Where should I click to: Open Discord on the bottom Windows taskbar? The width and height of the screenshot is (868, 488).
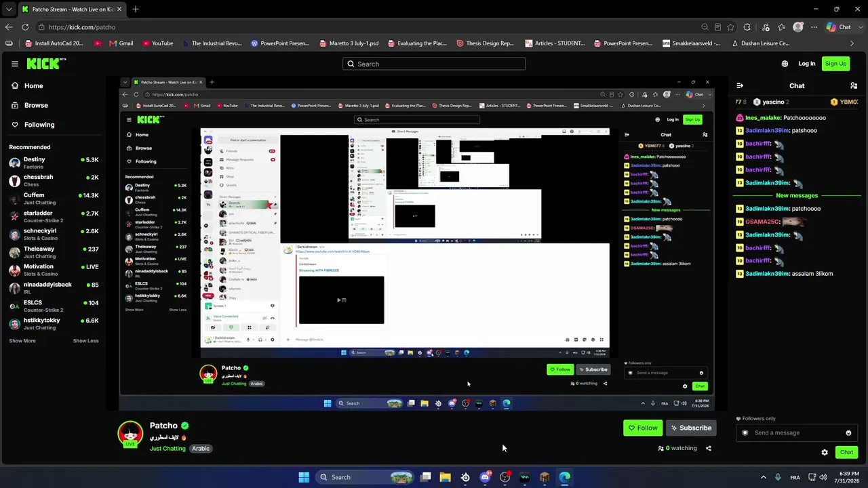485,477
